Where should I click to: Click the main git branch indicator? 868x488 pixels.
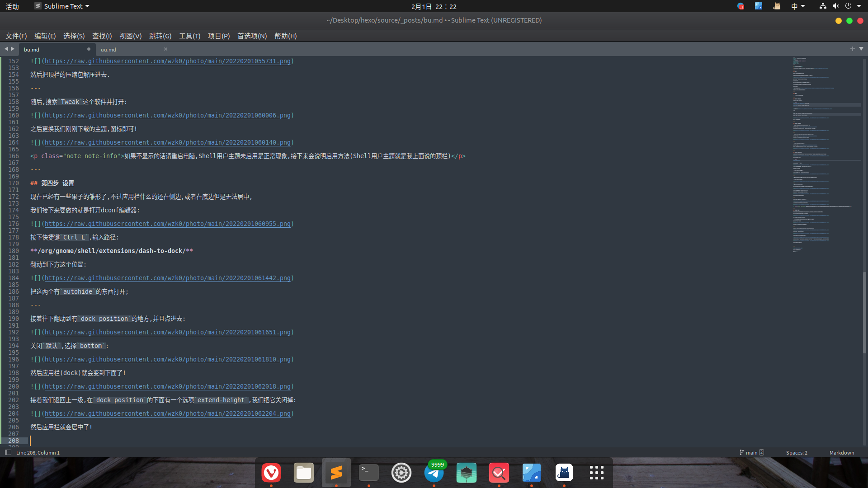pyautogui.click(x=751, y=452)
